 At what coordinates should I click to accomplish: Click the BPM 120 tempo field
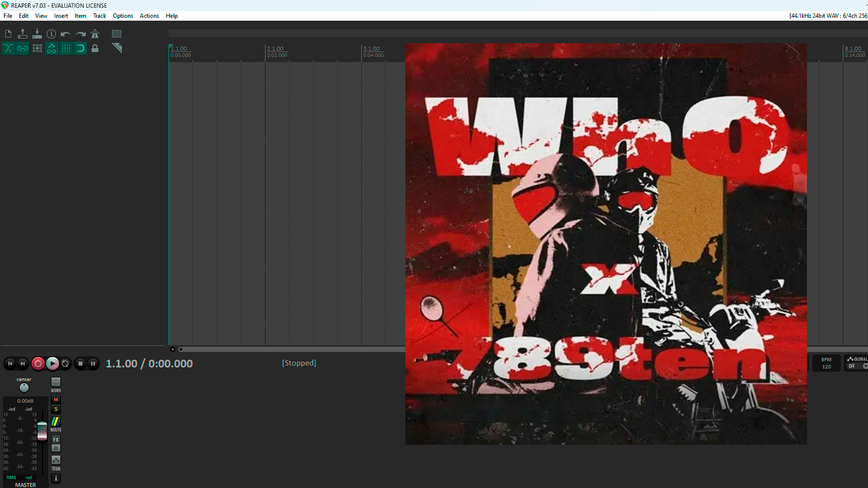[827, 363]
